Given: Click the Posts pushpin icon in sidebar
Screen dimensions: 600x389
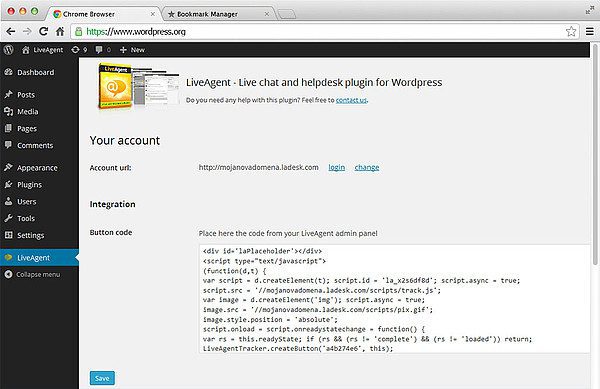Looking at the screenshot, I should [8, 94].
